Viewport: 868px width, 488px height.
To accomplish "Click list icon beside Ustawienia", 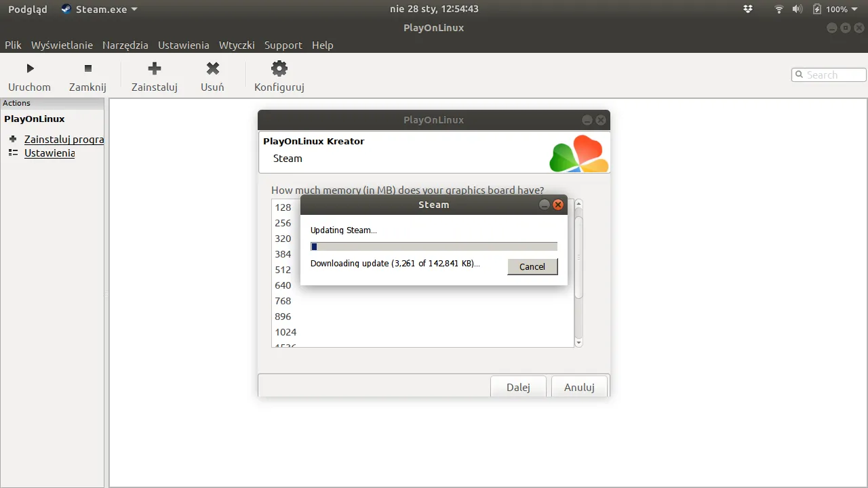I will 13,152.
